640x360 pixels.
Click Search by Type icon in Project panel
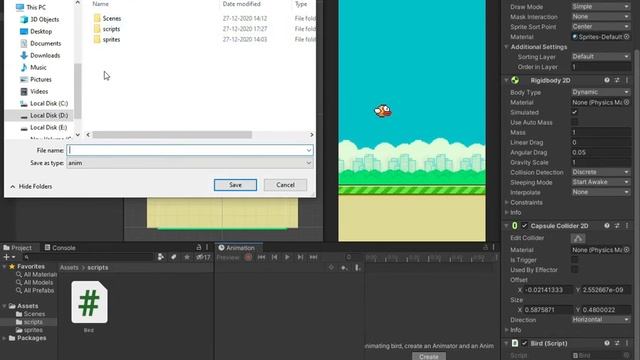(x=161, y=257)
